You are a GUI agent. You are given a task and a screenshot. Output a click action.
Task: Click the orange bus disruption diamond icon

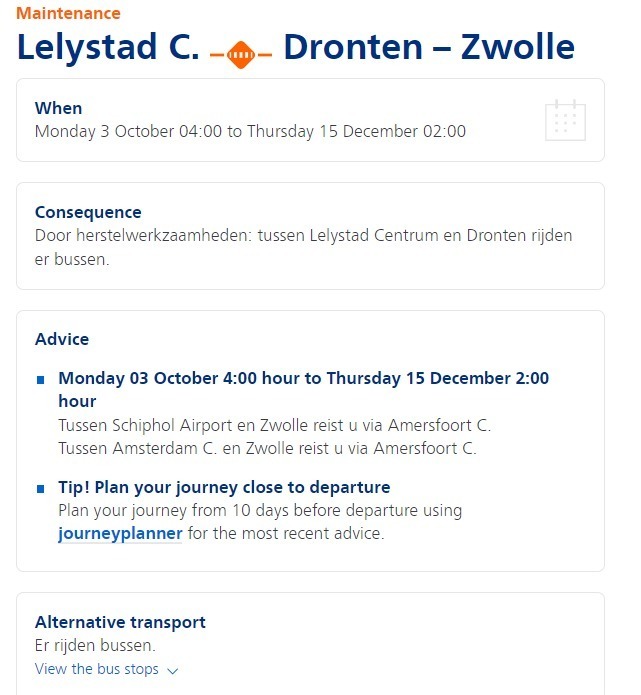(241, 55)
